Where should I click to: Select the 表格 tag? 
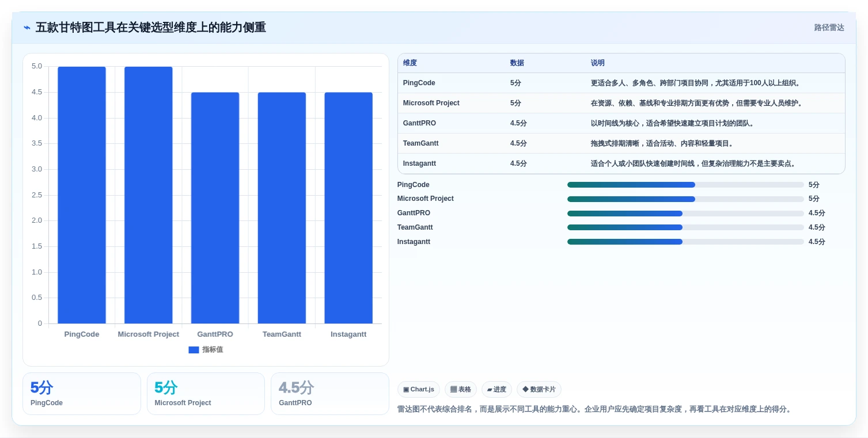coord(461,390)
